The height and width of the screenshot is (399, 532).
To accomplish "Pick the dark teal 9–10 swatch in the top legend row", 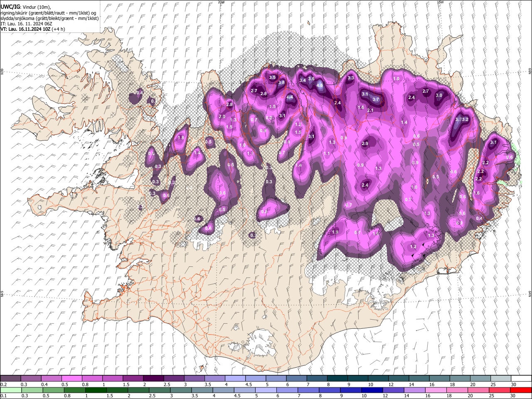I will pos(357,378).
